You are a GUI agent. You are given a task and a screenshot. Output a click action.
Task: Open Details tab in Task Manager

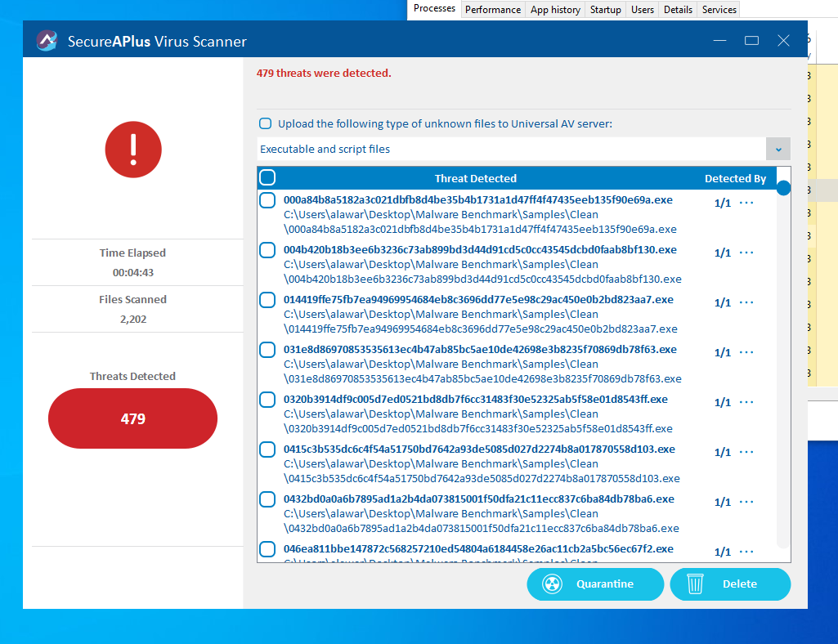coord(679,10)
